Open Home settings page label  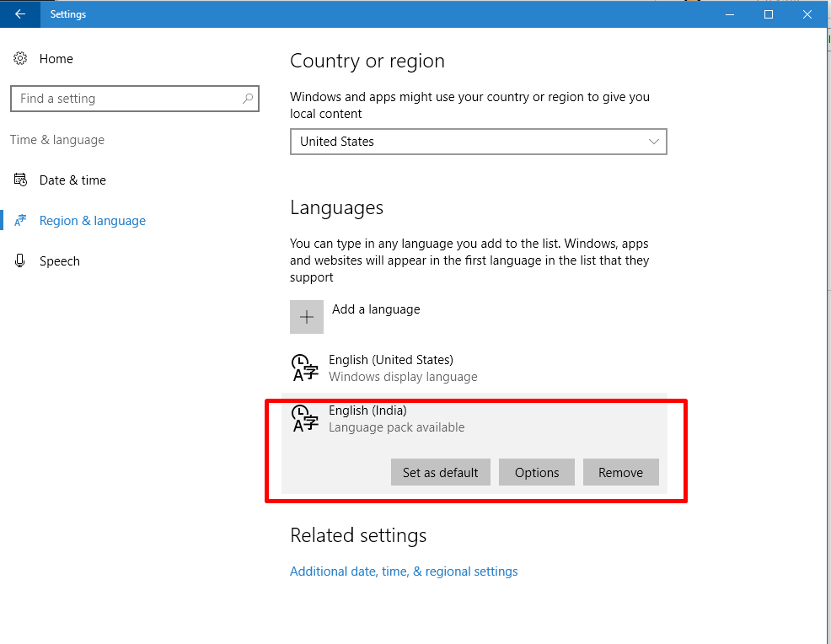(x=56, y=59)
